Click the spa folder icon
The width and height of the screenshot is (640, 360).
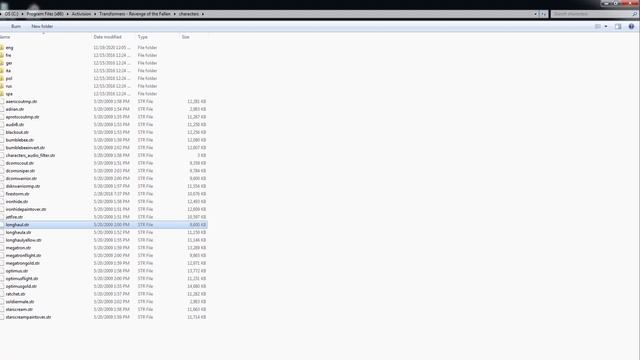point(2,94)
